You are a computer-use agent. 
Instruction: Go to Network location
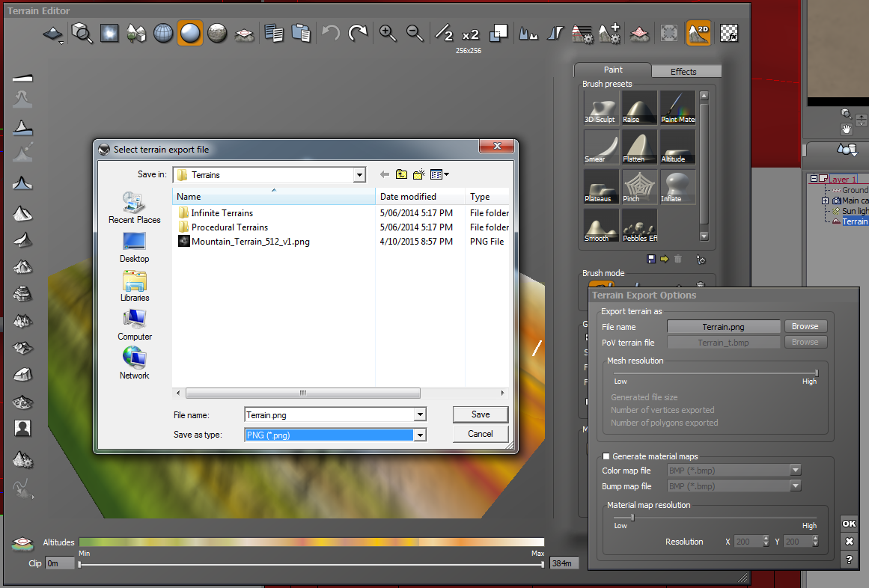tap(134, 364)
